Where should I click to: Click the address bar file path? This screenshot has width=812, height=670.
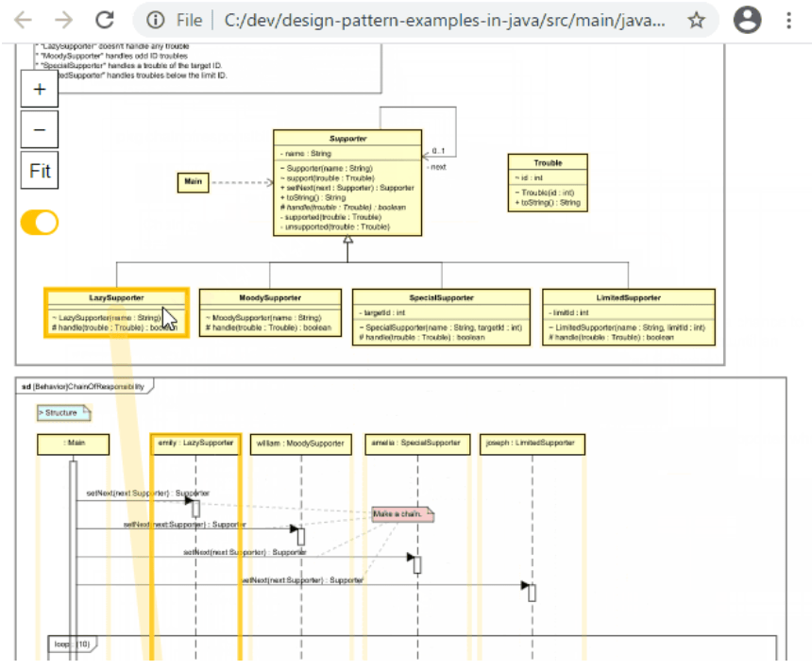coord(434,20)
